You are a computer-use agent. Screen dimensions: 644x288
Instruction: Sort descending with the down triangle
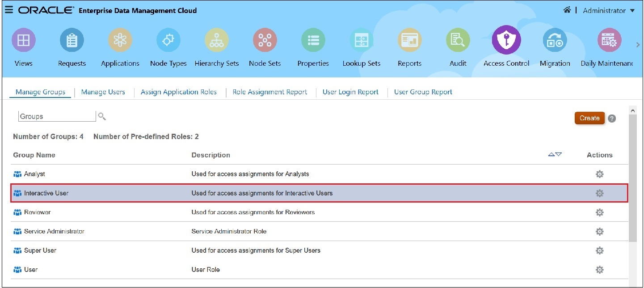click(558, 155)
